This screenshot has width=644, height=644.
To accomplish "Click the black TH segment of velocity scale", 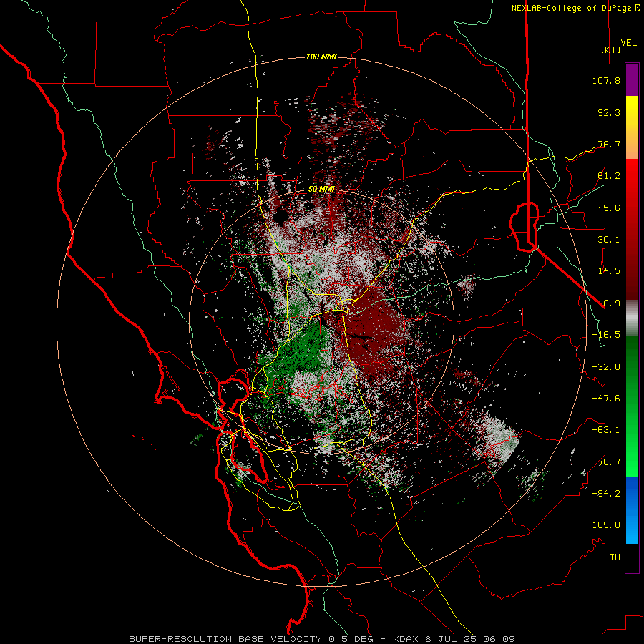I will click(x=632, y=557).
